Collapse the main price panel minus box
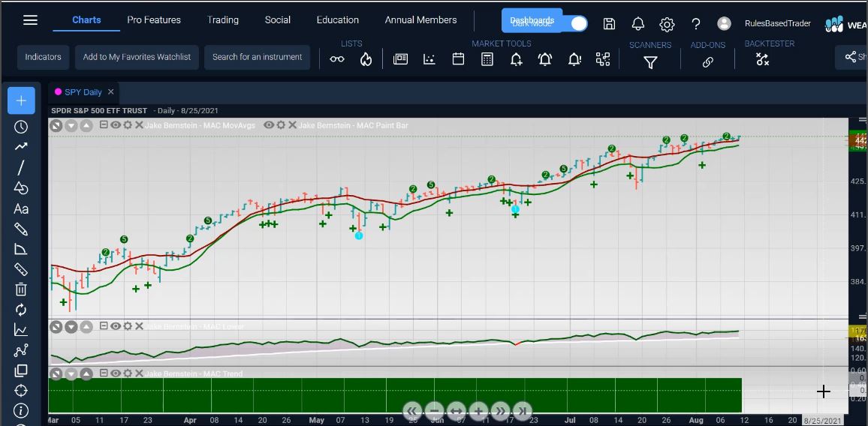Image resolution: width=868 pixels, height=426 pixels. (x=104, y=125)
